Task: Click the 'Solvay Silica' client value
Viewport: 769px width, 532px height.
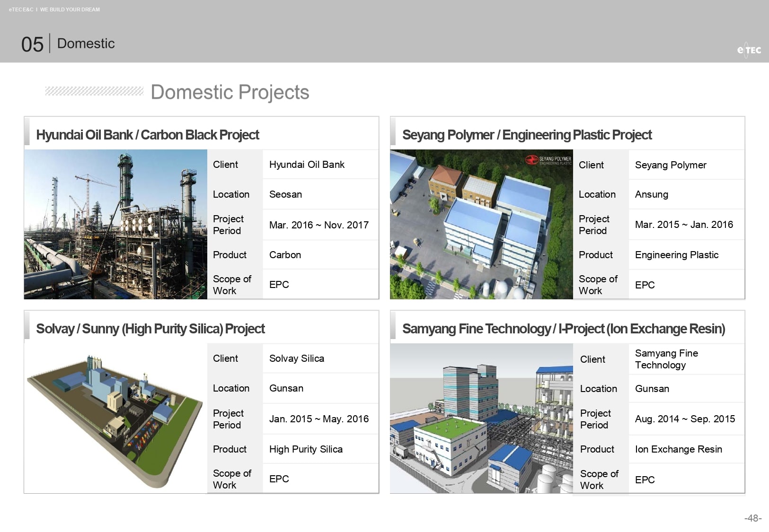Action: (297, 358)
